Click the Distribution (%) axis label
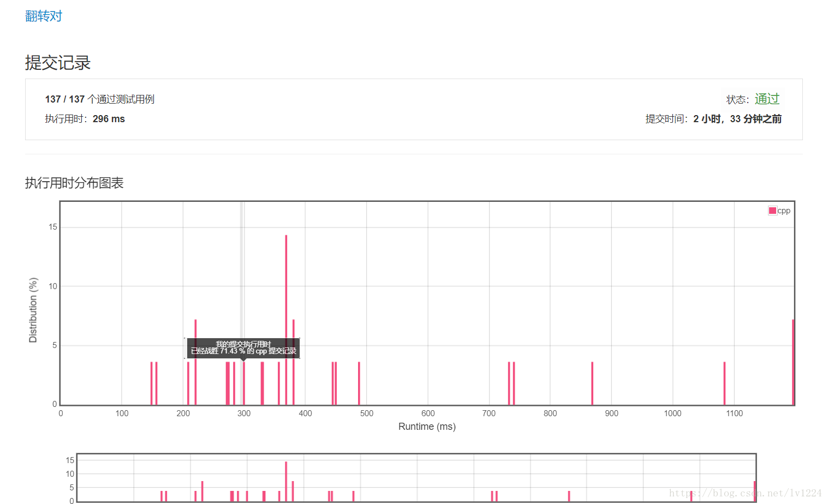Viewport: 828px width, 504px height. coord(33,310)
